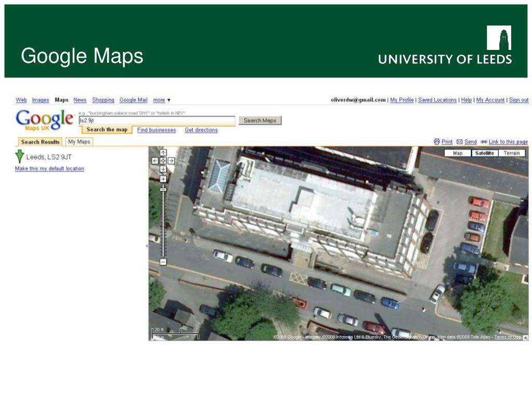Open the 'more' dropdown menu
532x399 pixels.
pos(162,100)
